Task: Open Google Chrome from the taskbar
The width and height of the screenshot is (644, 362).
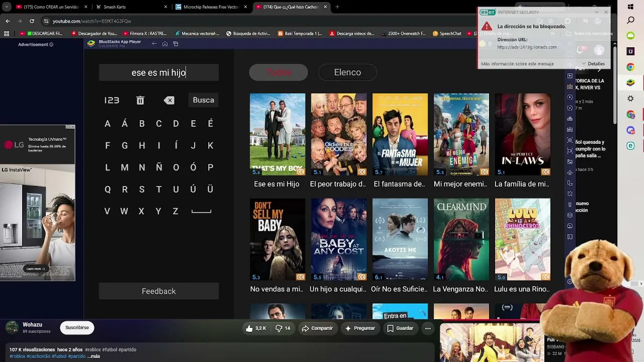Action: click(630, 67)
